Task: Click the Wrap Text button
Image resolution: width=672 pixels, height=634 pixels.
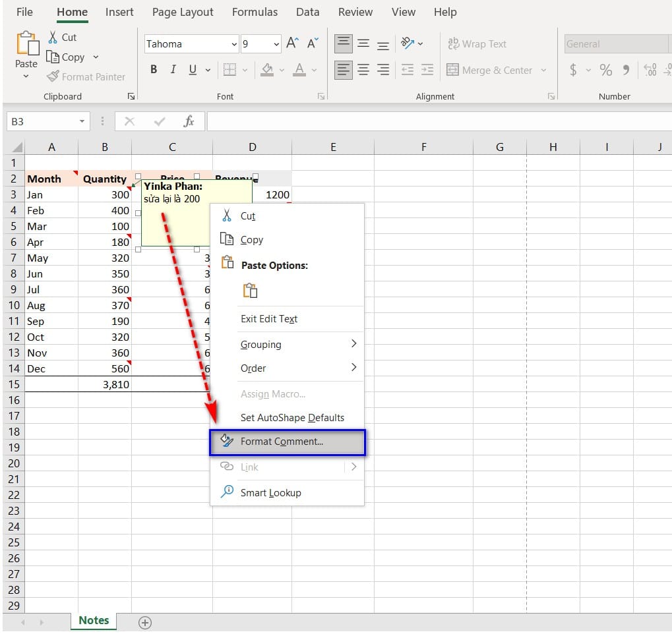Action: coord(477,43)
